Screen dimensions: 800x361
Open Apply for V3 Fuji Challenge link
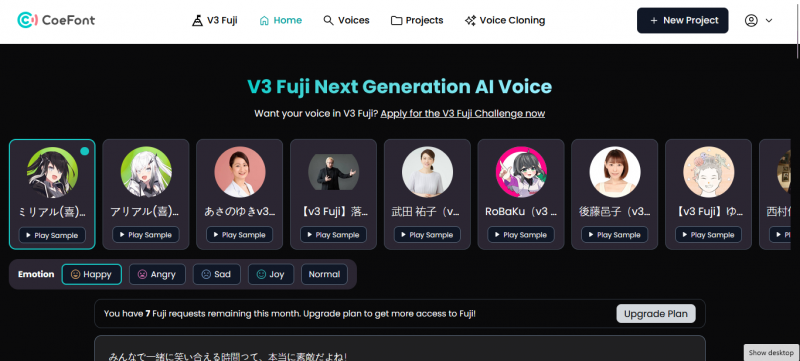coord(463,113)
